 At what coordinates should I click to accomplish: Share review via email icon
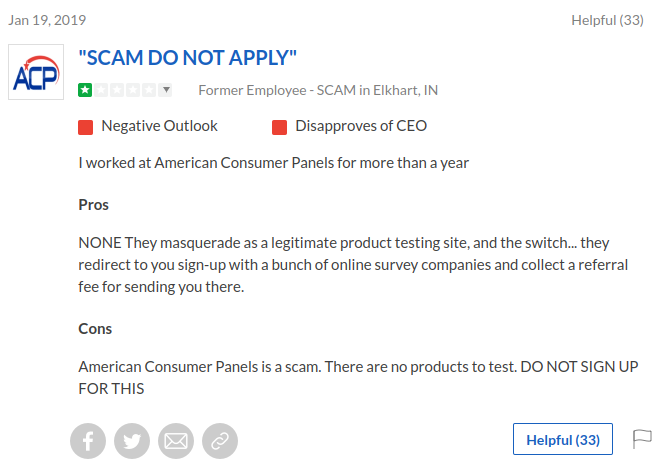tap(176, 441)
